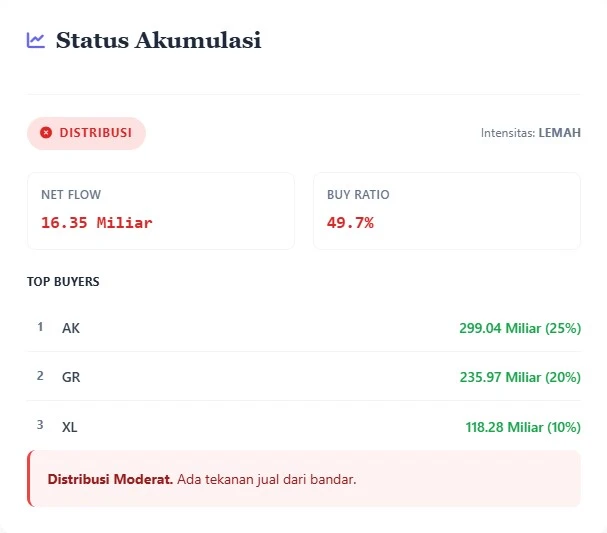Click the red X icon in Distribusi badge
Screen dimensions: 607x533
click(x=46, y=132)
